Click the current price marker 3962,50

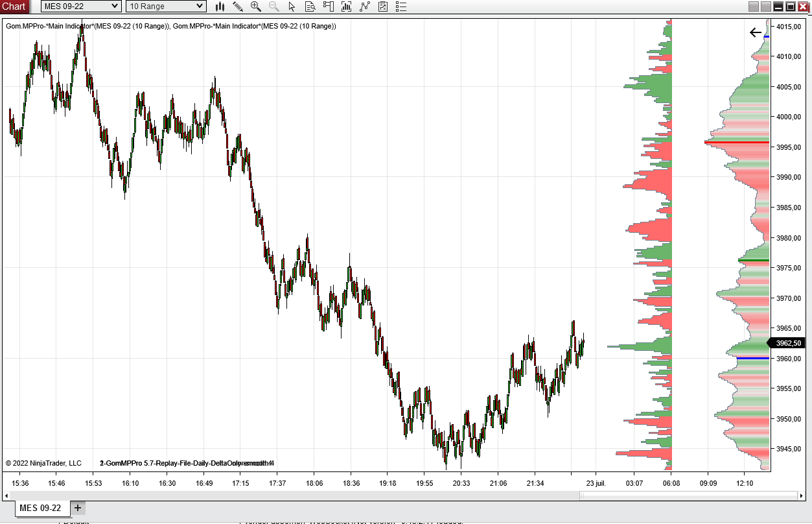[787, 343]
